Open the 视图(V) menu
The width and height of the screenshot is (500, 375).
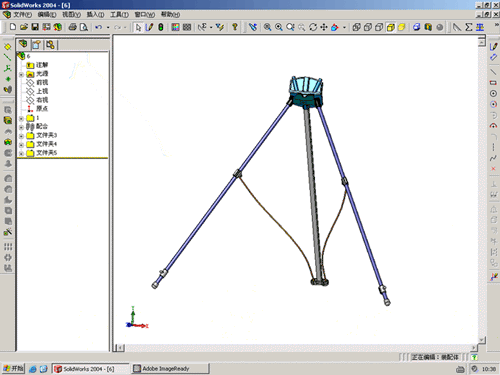(x=71, y=14)
